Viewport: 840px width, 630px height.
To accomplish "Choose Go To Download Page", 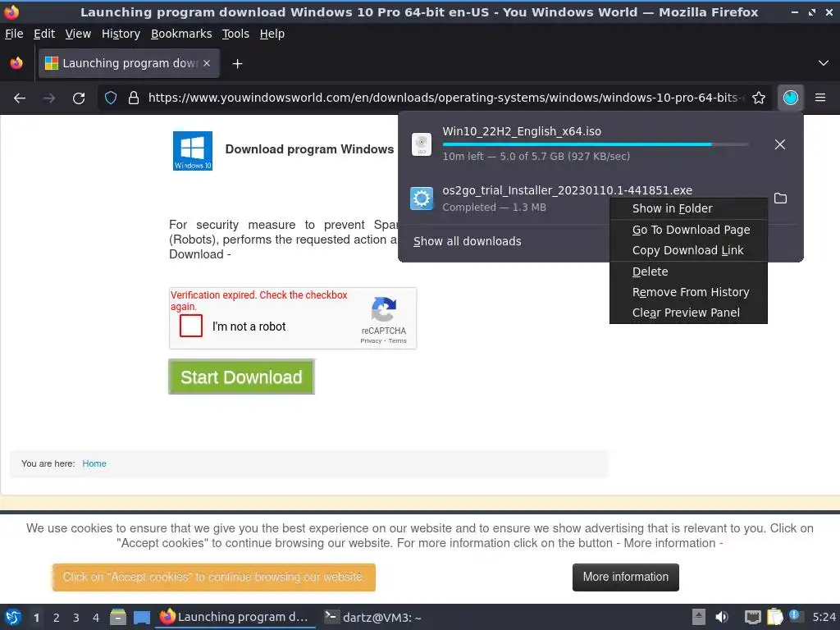I will coord(688,230).
